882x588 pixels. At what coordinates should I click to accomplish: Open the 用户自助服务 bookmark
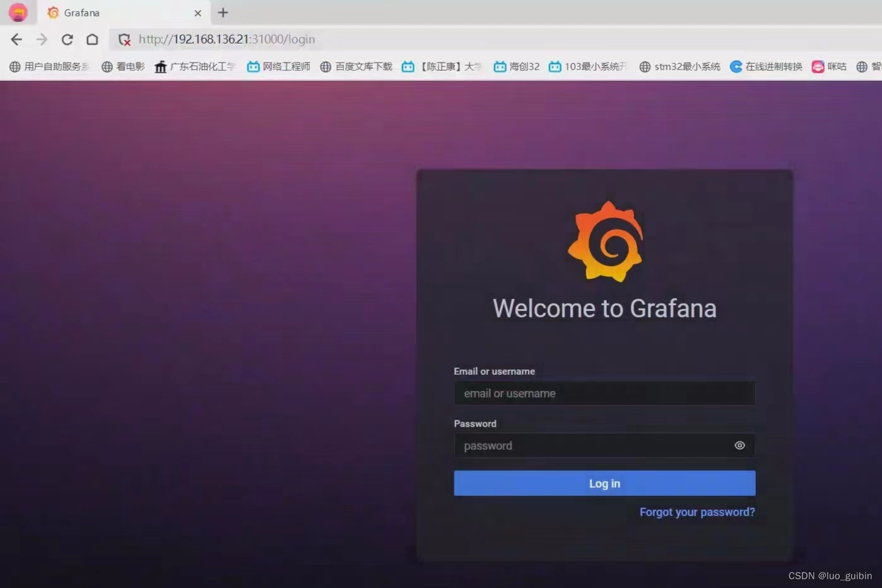point(50,66)
